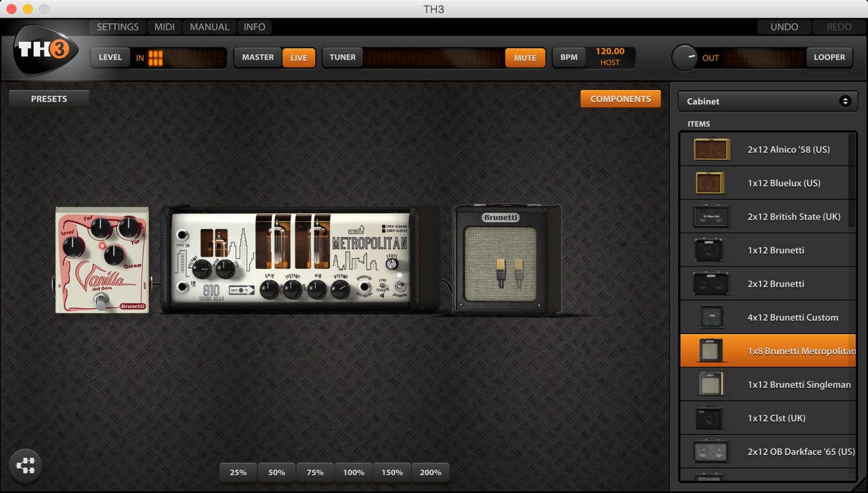The image size is (868, 493).
Task: Click the output level meter
Action: tap(764, 57)
